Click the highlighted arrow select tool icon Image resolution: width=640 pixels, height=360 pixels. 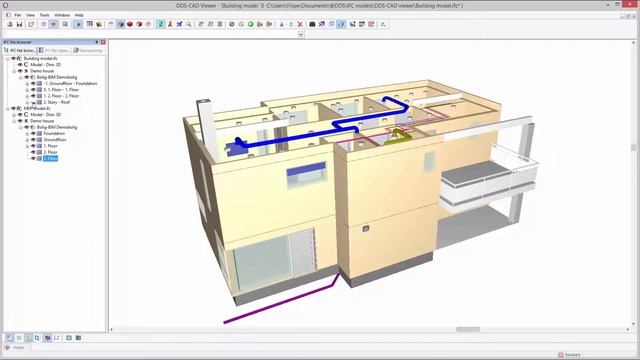[78, 24]
